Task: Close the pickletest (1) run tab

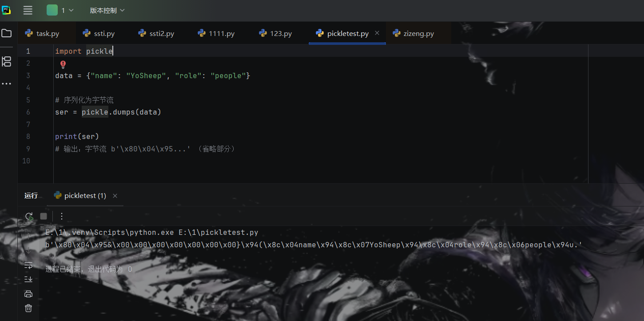Action: click(115, 196)
